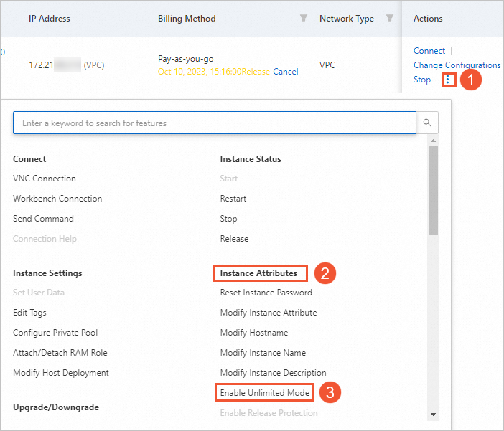Cancel the scheduled release
Screen dimensions: 504x431
[286, 72]
